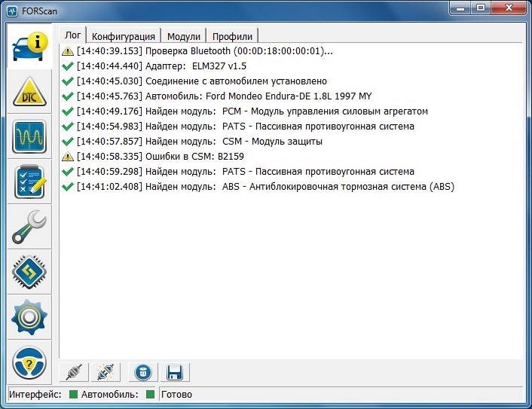Open the chip module programming section
Viewport: 532px width, 409px height.
[29, 272]
